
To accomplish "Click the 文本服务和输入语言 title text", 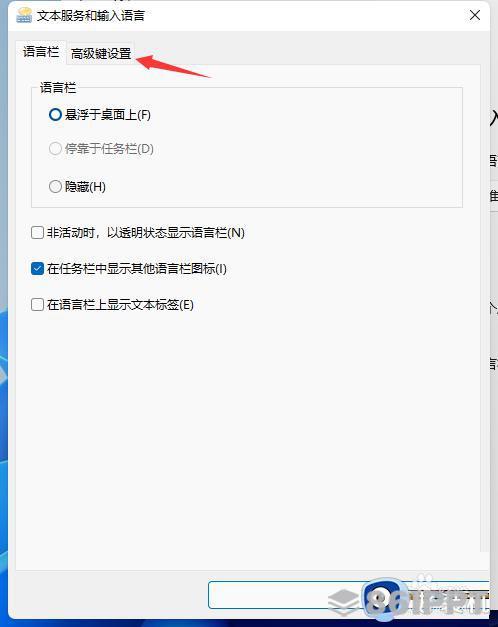I will pyautogui.click(x=91, y=16).
